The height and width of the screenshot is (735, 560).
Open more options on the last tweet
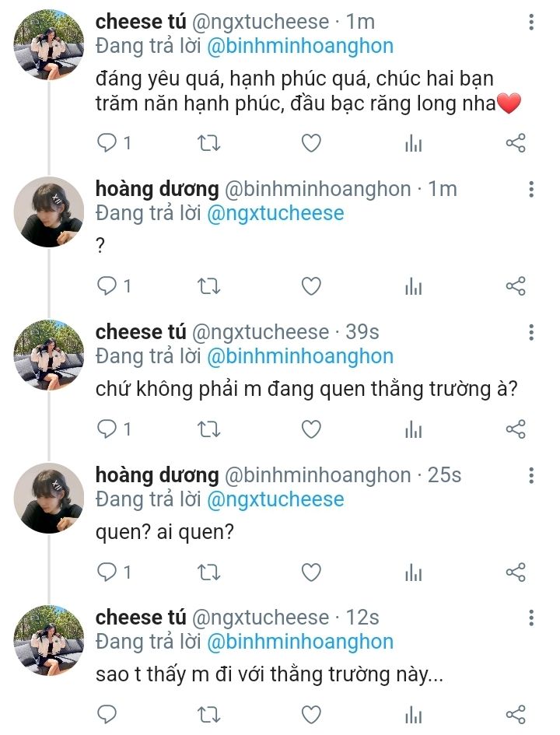(531, 618)
